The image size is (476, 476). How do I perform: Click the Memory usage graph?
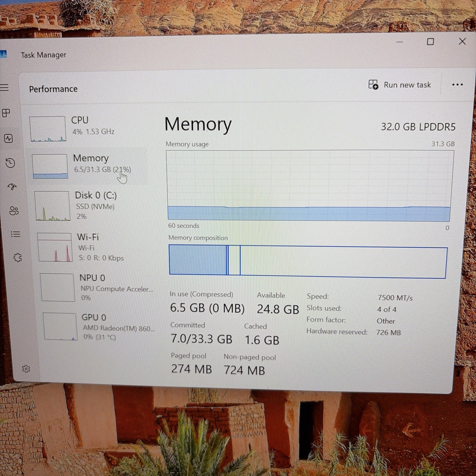309,186
